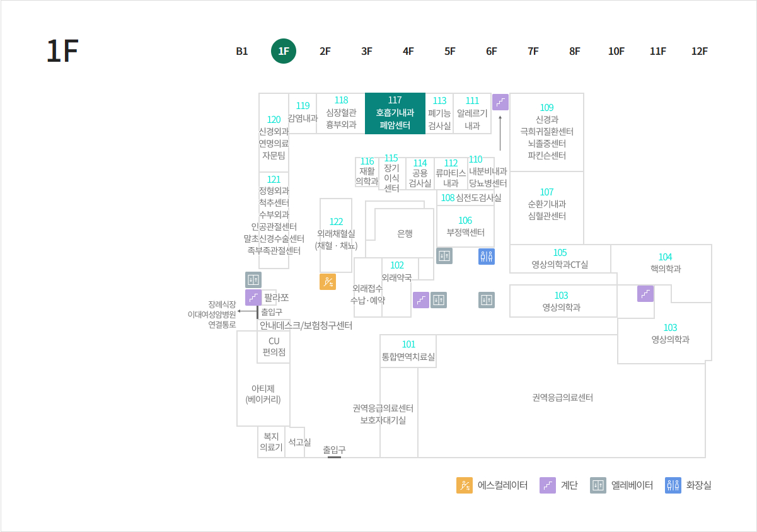Click the stairs icon next to 팔라쪼
This screenshot has height=532, width=757.
(x=253, y=298)
